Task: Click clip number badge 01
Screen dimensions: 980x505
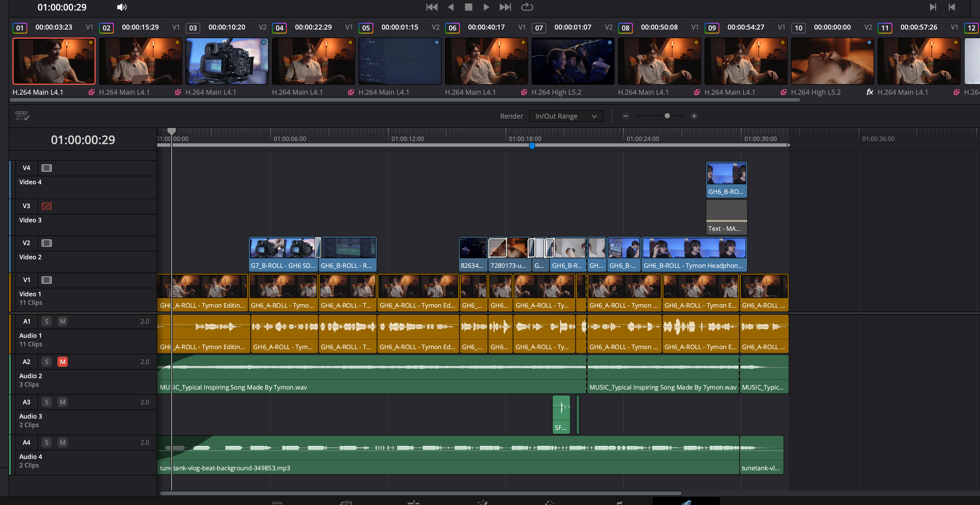Action: tap(20, 28)
